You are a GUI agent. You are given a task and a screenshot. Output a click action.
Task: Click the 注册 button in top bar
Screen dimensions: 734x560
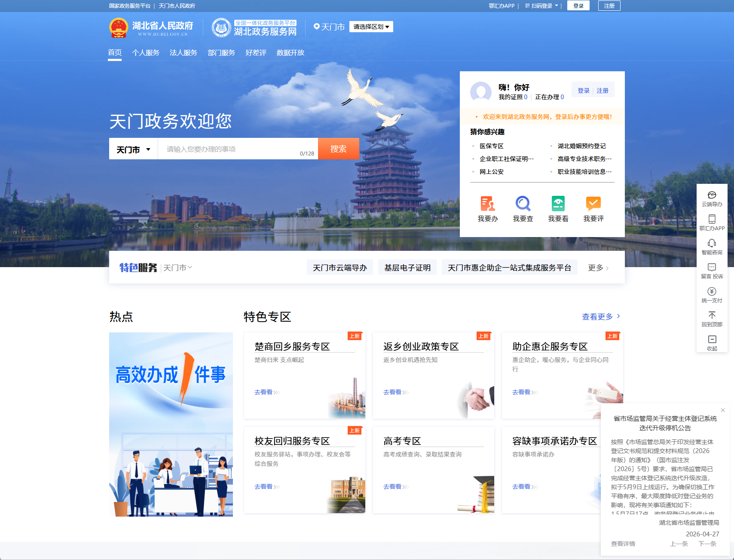(609, 6)
